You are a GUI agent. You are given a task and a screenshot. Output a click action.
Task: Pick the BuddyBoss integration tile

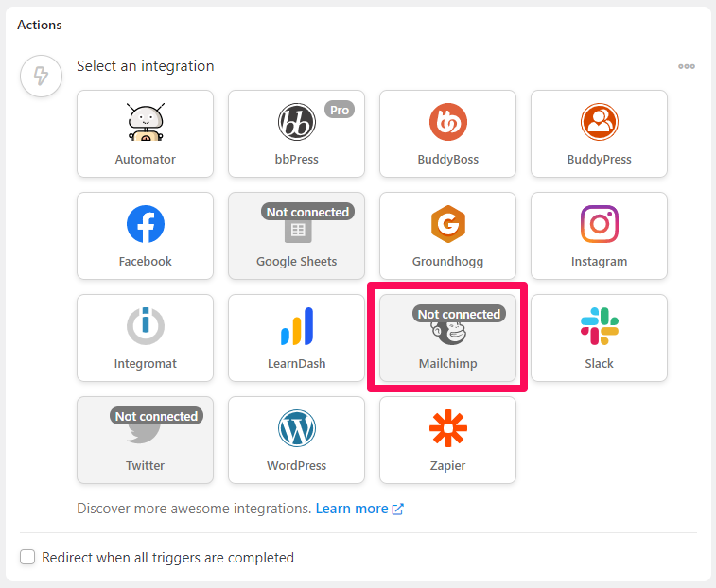coord(447,133)
